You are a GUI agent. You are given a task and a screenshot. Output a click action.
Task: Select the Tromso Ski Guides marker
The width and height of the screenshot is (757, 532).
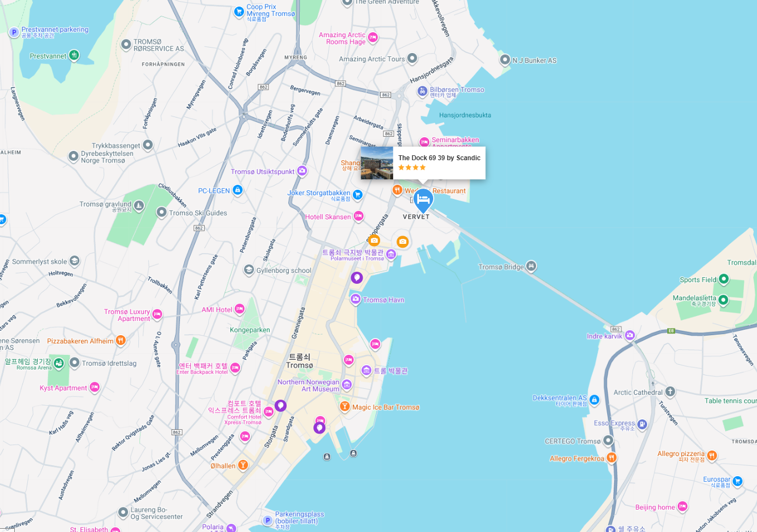(161, 212)
